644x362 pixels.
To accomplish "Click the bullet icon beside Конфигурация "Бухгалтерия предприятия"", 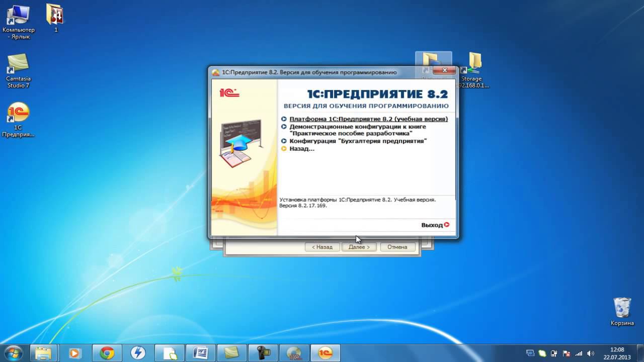I will click(284, 141).
